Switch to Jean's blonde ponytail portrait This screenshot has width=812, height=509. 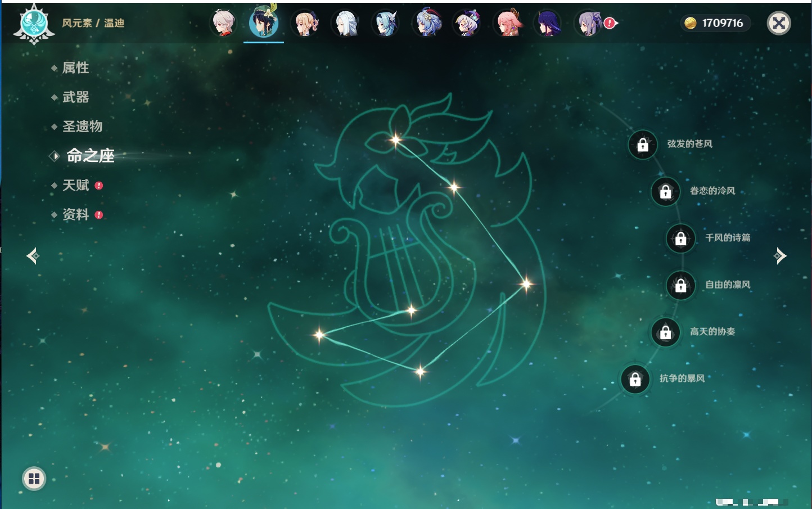(305, 23)
